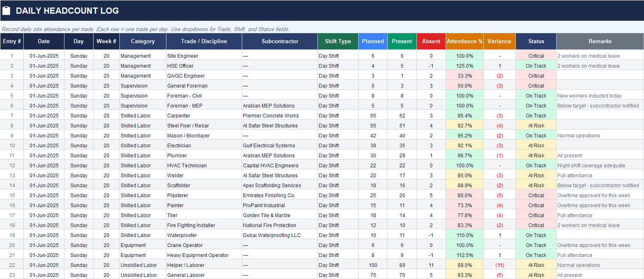Screen dimensions: 644x279
Task: Select the Planned column header
Action: [373, 42]
